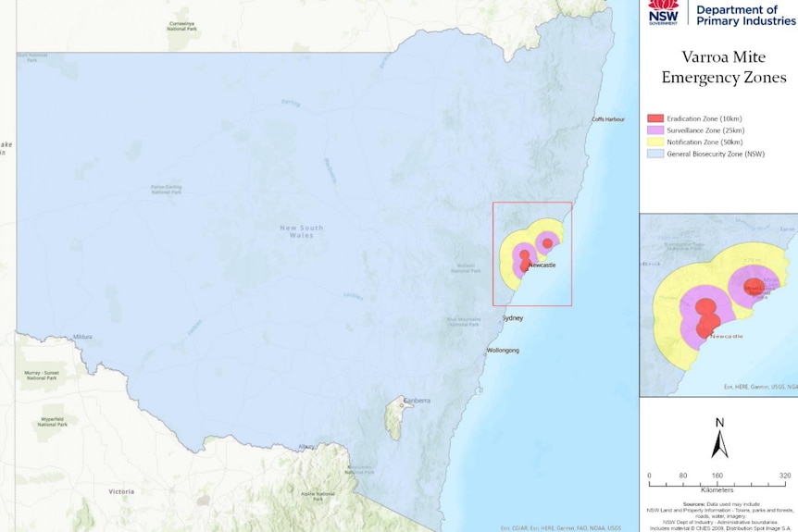Select the blue General Biosecurity Zone swatch
The width and height of the screenshot is (798, 532).
(x=655, y=154)
